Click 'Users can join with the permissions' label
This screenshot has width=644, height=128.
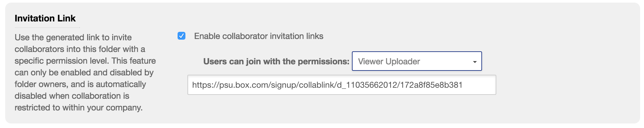click(276, 61)
